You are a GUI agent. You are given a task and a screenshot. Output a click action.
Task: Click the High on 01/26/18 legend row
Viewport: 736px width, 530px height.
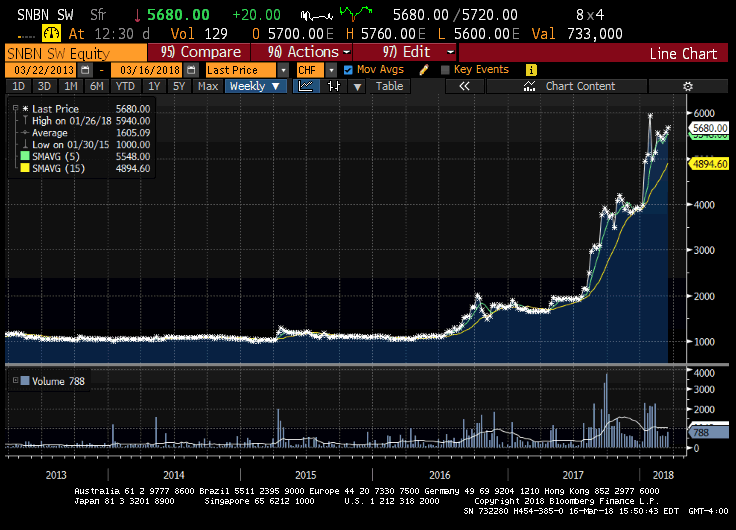tap(85, 121)
